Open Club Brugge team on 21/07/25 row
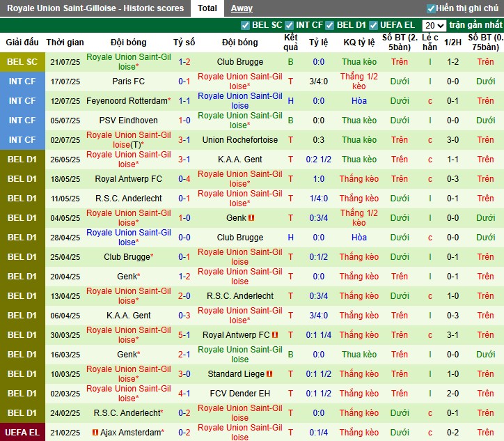The image size is (504, 441). click(240, 62)
